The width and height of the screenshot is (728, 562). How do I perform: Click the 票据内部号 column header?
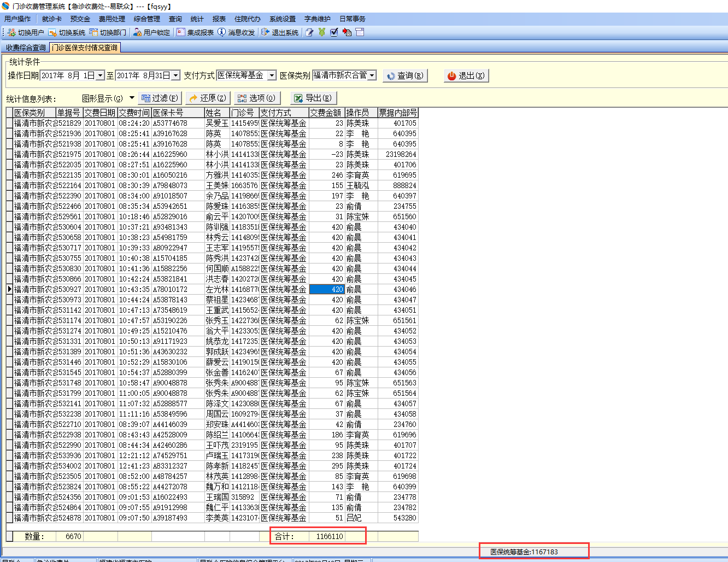click(398, 113)
